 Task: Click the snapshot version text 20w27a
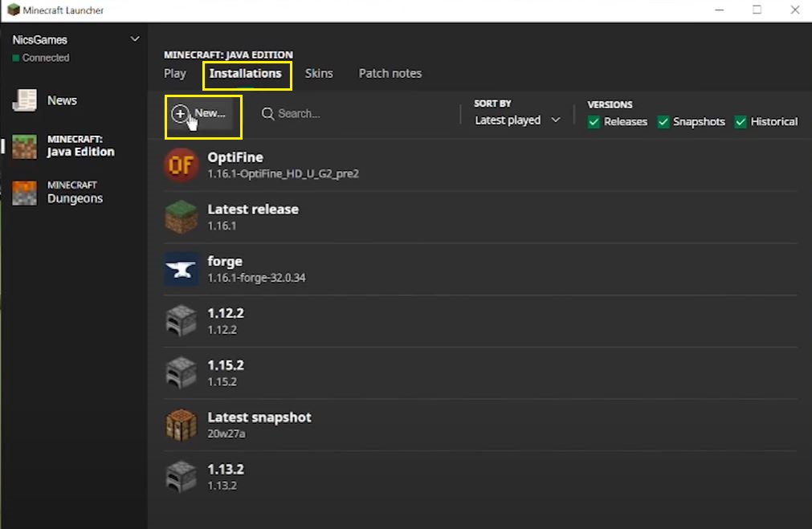[x=226, y=433]
